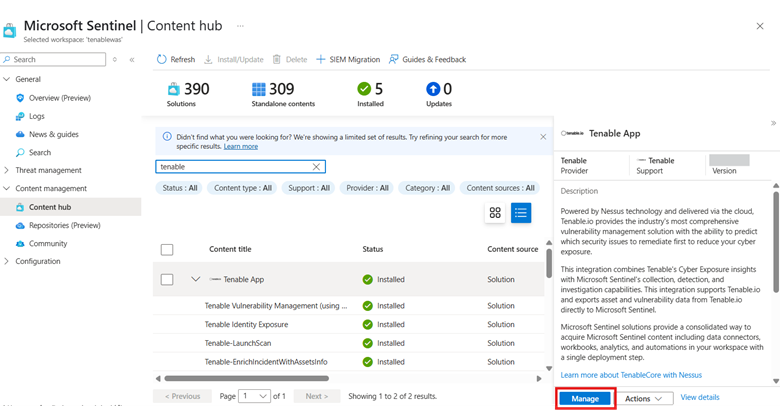This screenshot has height=410, width=780.
Task: Select Tenable Identity Exposure row
Action: pos(348,324)
